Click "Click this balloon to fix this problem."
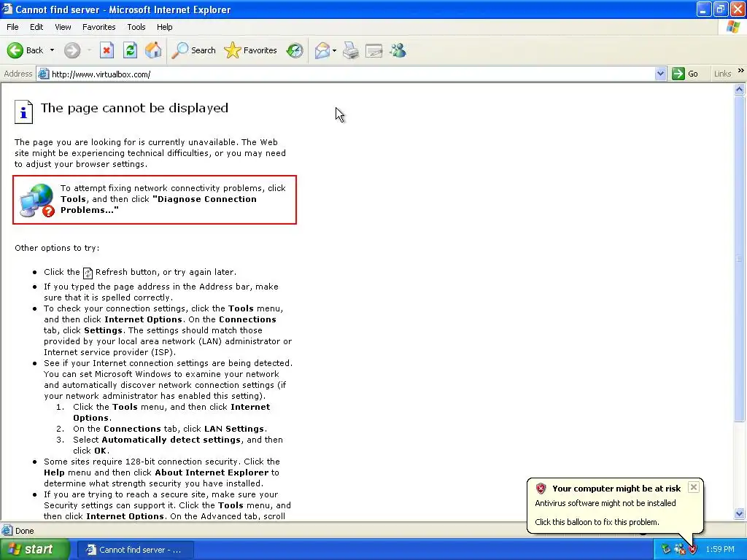Viewport: 747px width, 560px height. pyautogui.click(x=597, y=522)
